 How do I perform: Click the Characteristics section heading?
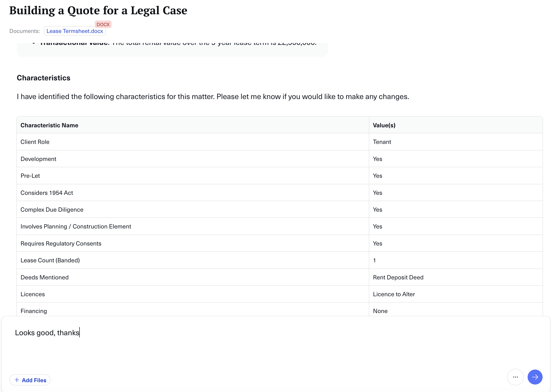point(43,78)
